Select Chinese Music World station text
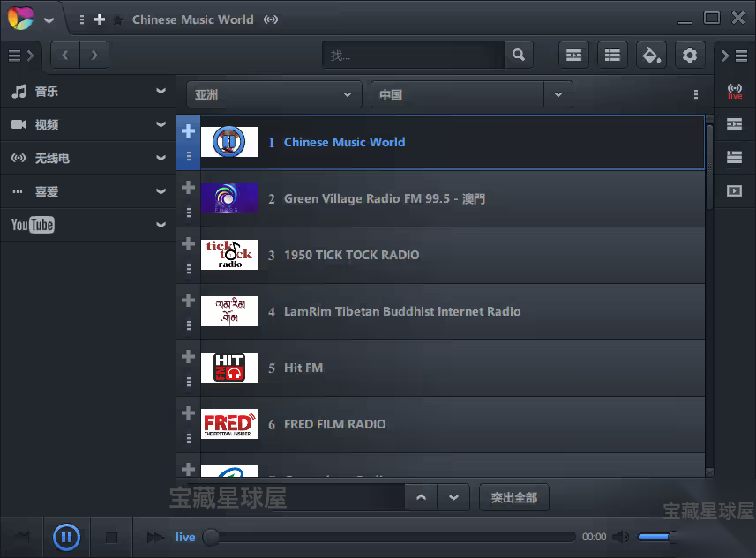 (x=344, y=142)
